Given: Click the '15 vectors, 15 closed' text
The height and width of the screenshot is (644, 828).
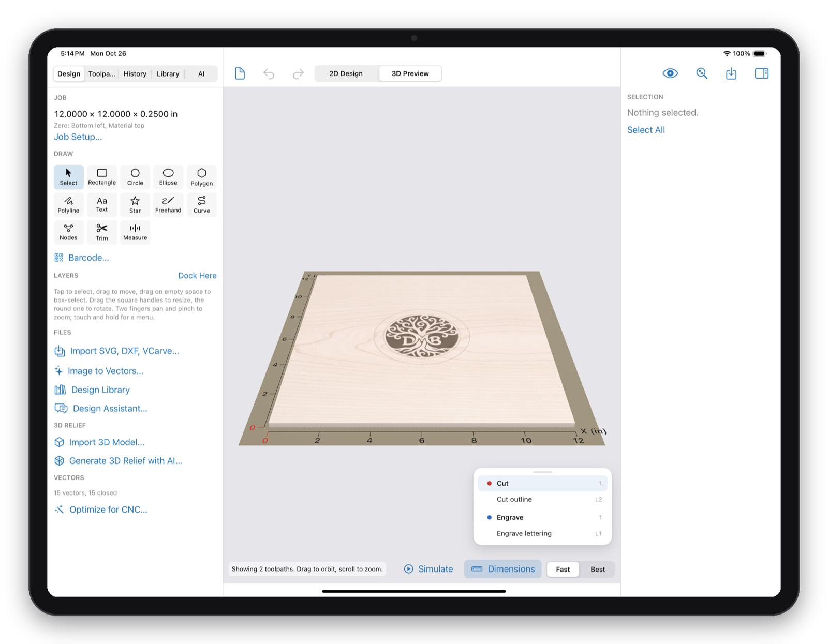Looking at the screenshot, I should click(x=85, y=493).
